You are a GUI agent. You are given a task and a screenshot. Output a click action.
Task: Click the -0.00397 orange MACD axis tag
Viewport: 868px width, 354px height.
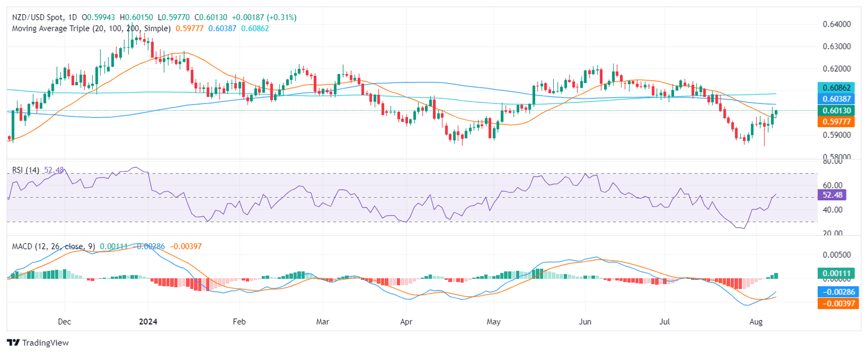[x=838, y=303]
